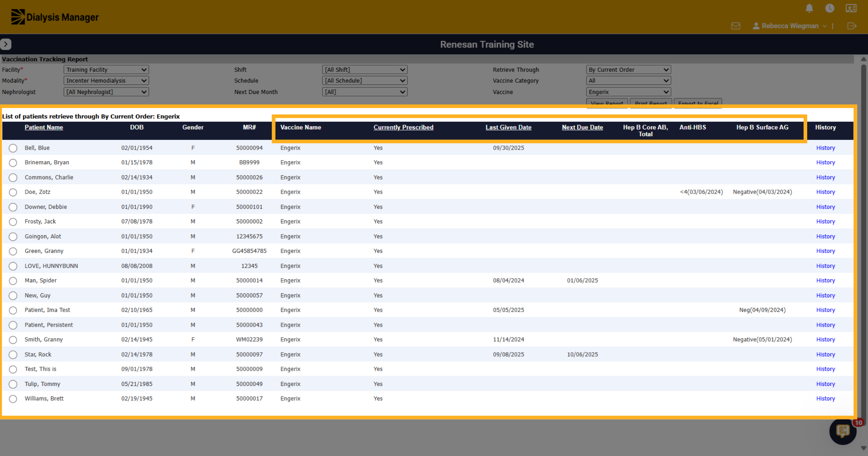
Task: Open History link for Patient, Ima Test
Action: (x=825, y=310)
